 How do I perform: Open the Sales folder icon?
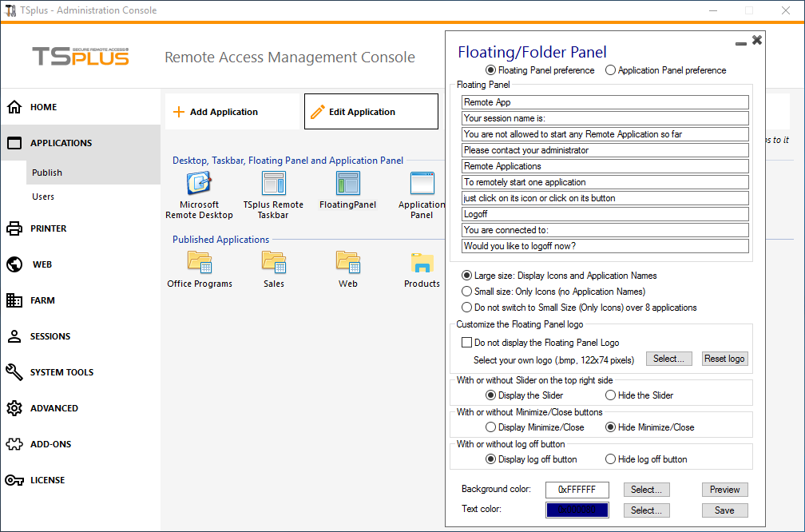(273, 262)
